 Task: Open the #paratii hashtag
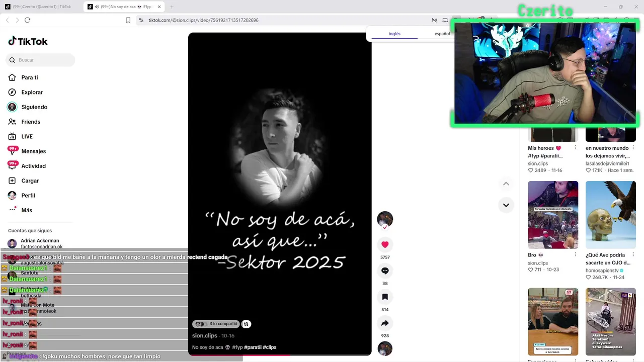point(253,347)
